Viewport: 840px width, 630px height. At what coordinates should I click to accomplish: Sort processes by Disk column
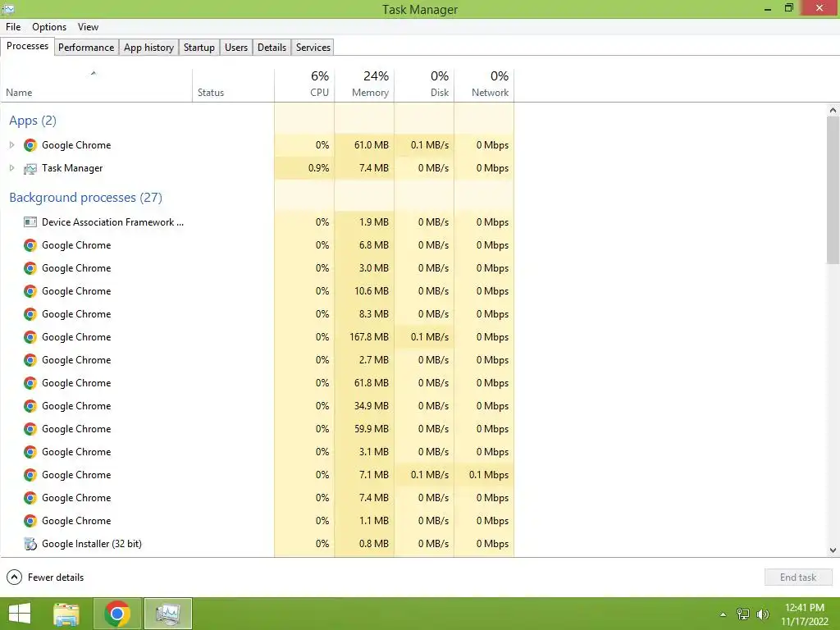pos(424,84)
